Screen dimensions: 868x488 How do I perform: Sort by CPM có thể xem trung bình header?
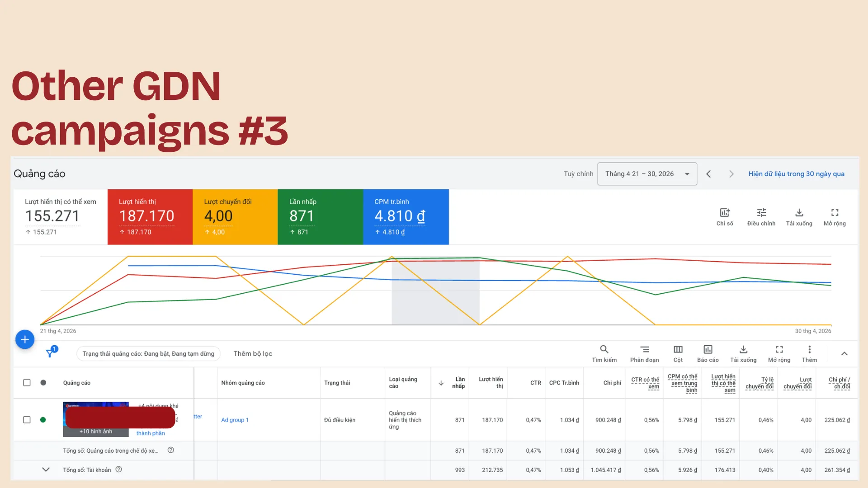click(x=682, y=383)
